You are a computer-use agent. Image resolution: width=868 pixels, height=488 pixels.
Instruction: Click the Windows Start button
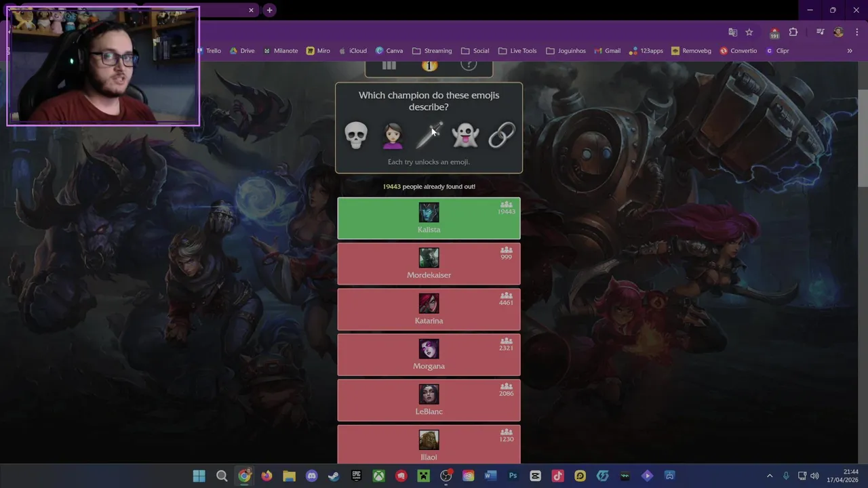point(199,476)
